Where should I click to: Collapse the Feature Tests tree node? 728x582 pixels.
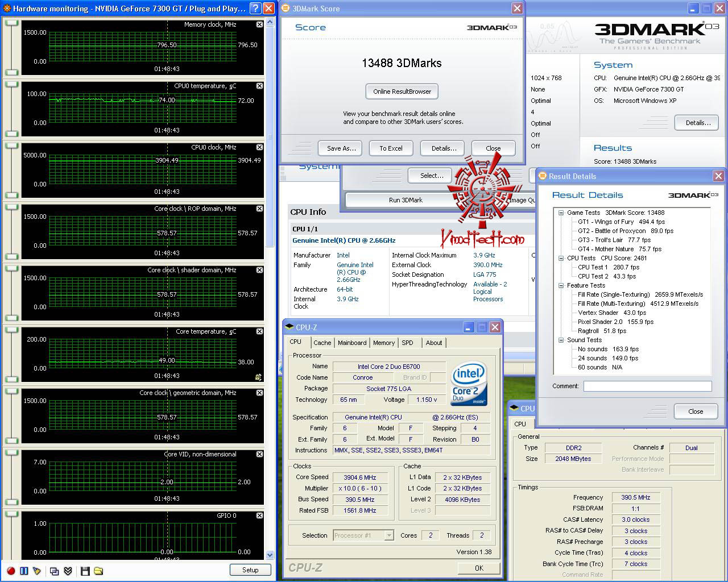[561, 285]
